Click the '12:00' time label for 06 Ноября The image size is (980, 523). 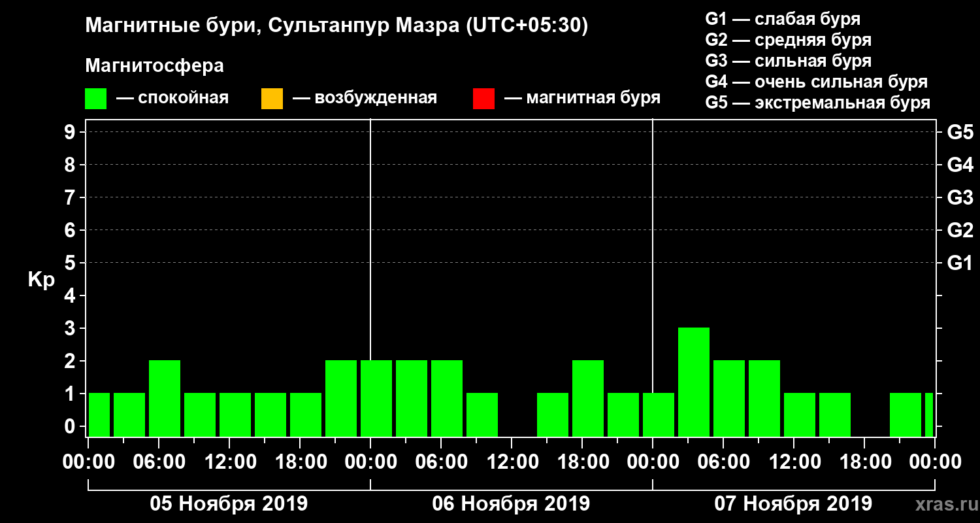point(512,462)
